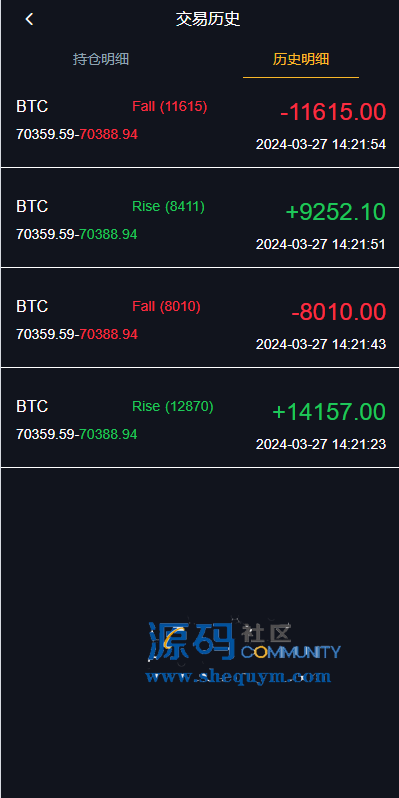Click the 14:21:43 timestamp
This screenshot has width=399, height=798.
[359, 344]
